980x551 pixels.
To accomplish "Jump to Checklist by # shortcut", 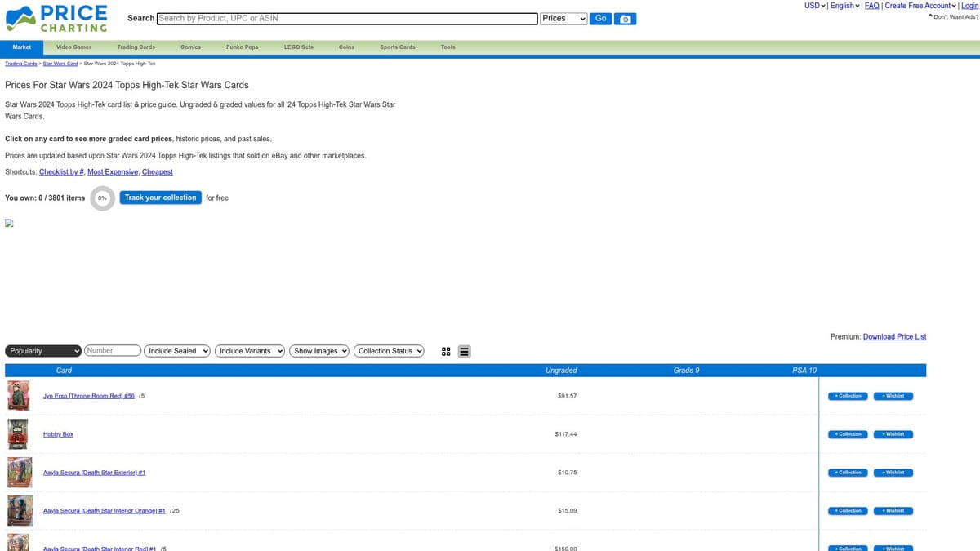I will pos(61,172).
